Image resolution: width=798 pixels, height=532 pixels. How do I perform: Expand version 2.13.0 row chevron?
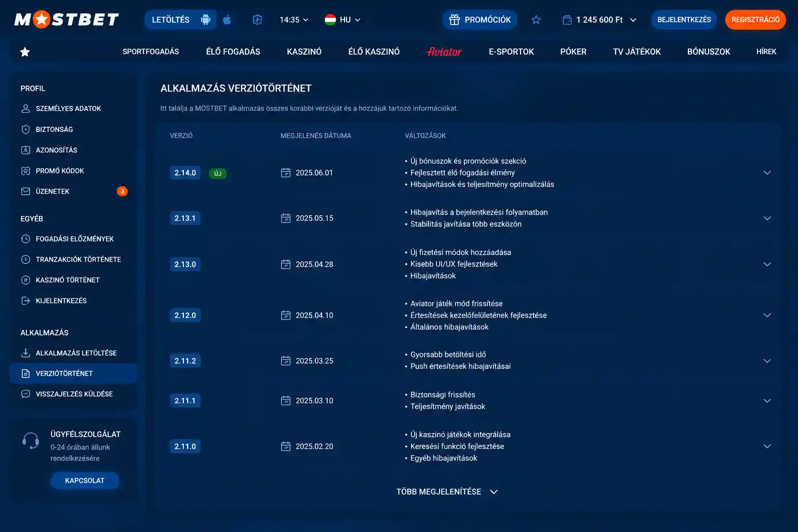[767, 264]
